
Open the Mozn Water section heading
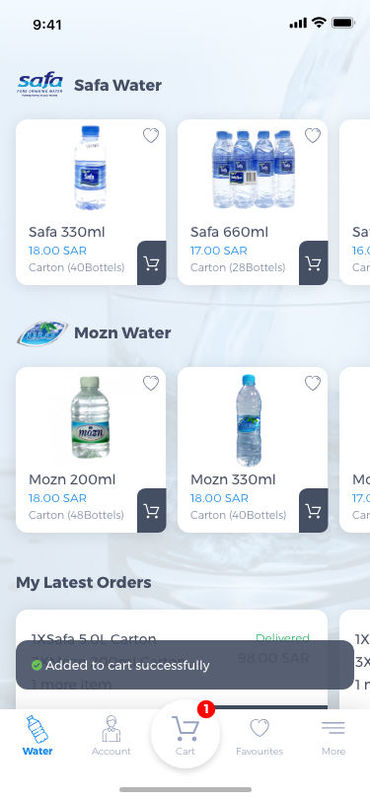coord(123,333)
